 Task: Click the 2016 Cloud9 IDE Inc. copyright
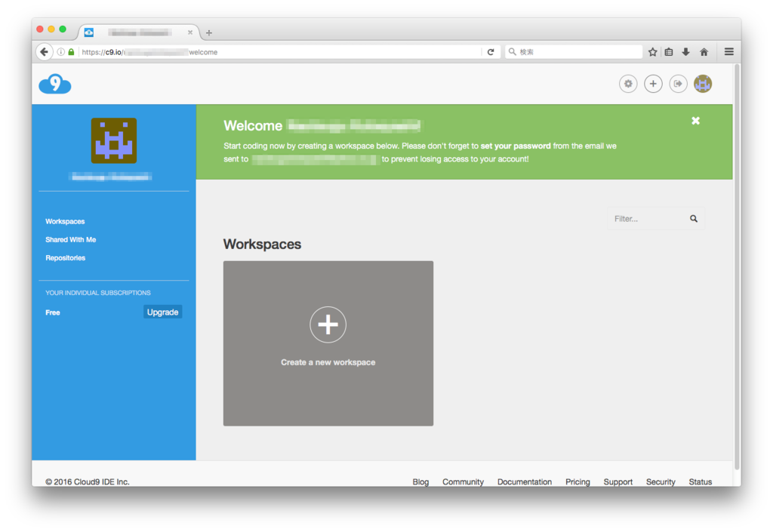click(88, 481)
